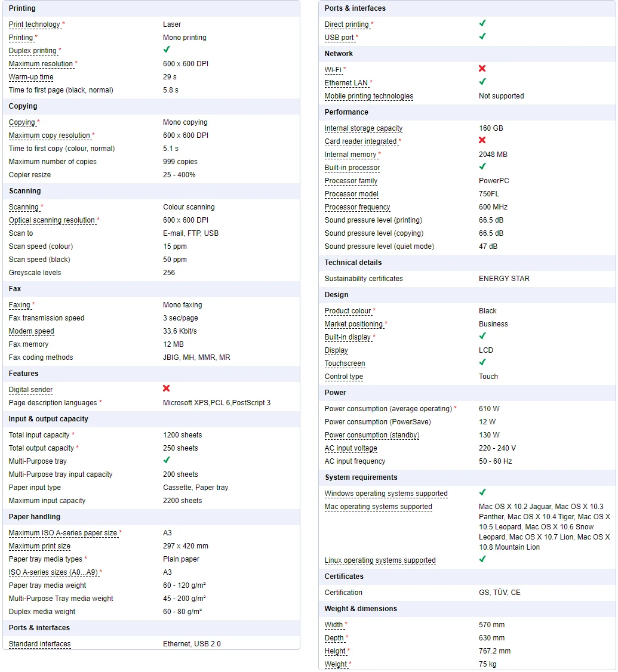Click the green check next to Ethernet LAN
Viewport: 618px width, 672px height.
pyautogui.click(x=482, y=82)
